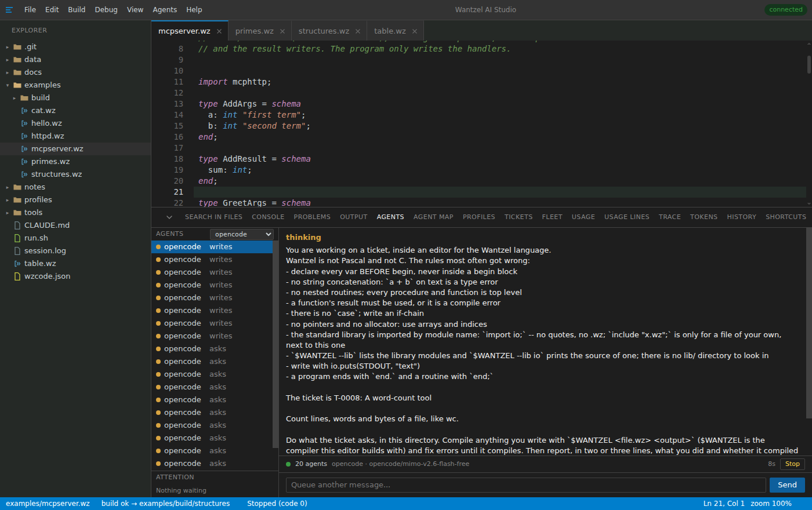Expand the data folder arrow
The image size is (812, 510).
tap(8, 60)
